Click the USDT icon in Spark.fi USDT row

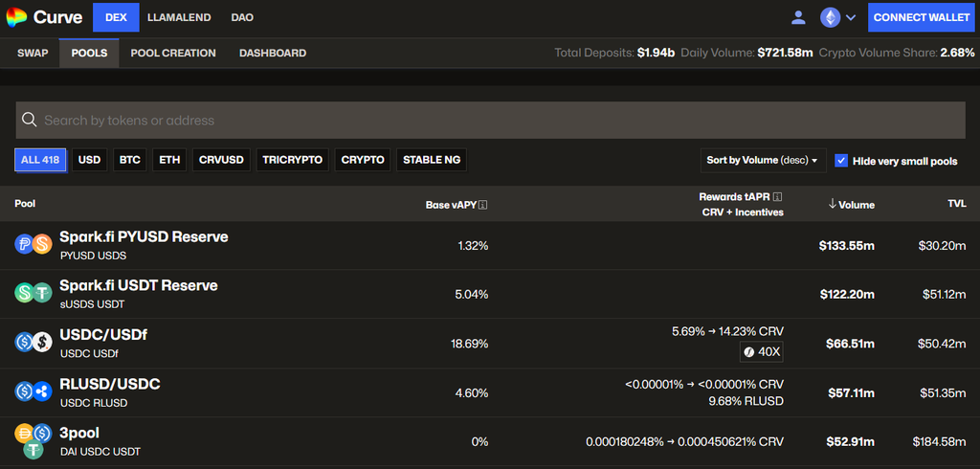(42, 293)
